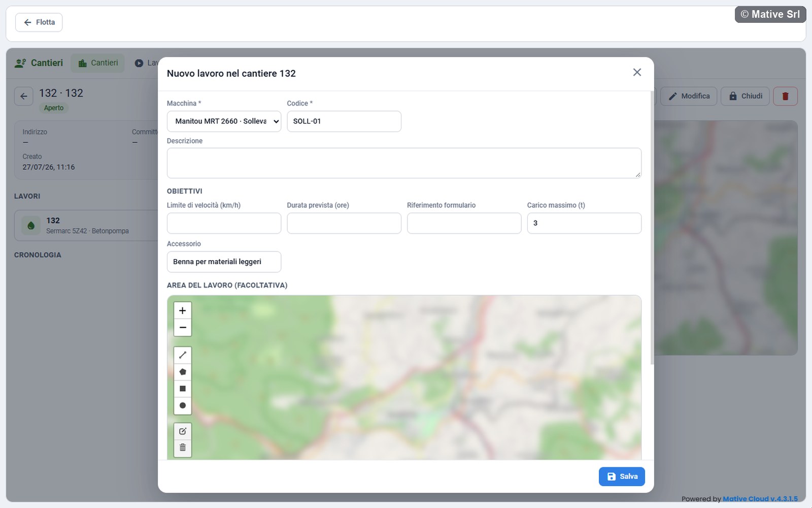Select the polyline drawing tool

click(183, 355)
